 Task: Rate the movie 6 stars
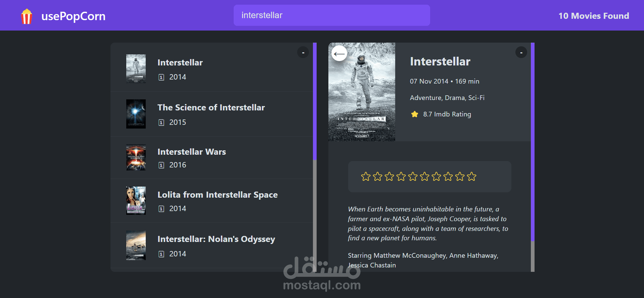(x=424, y=177)
